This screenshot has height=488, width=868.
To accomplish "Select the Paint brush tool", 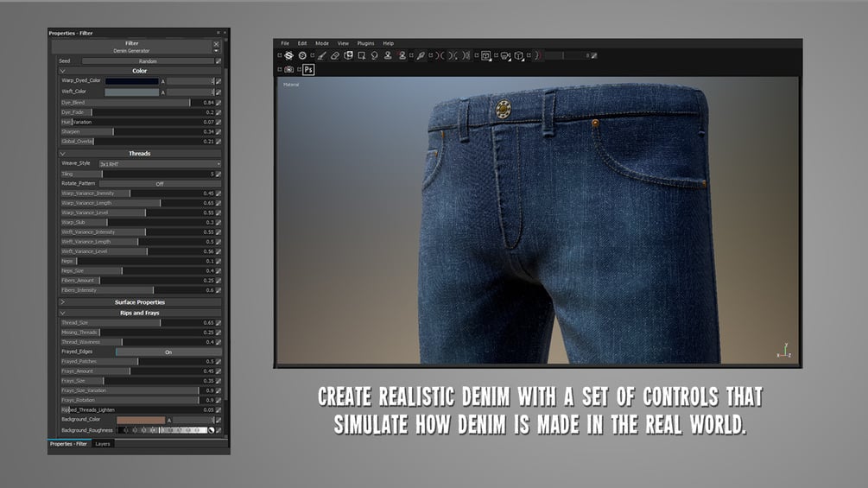I will (x=321, y=55).
